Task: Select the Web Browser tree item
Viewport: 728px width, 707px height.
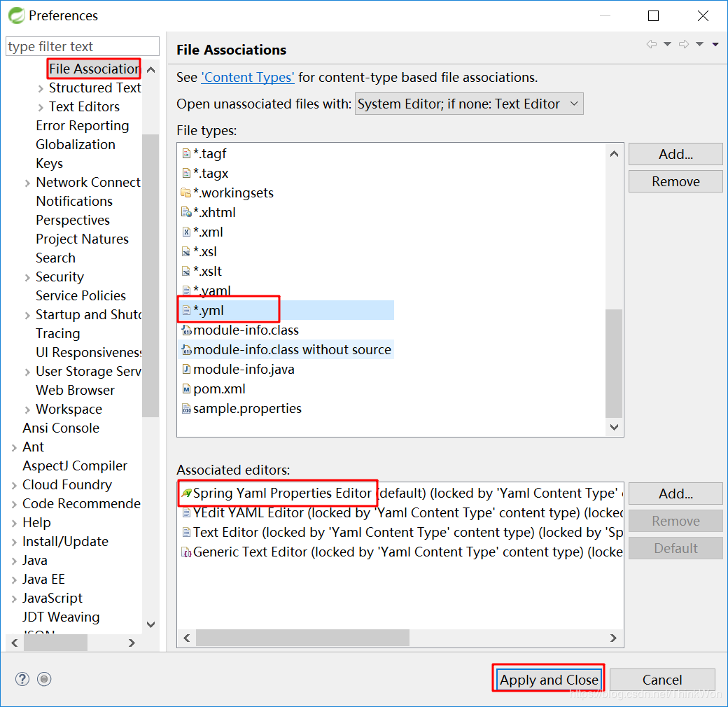Action: coord(75,391)
